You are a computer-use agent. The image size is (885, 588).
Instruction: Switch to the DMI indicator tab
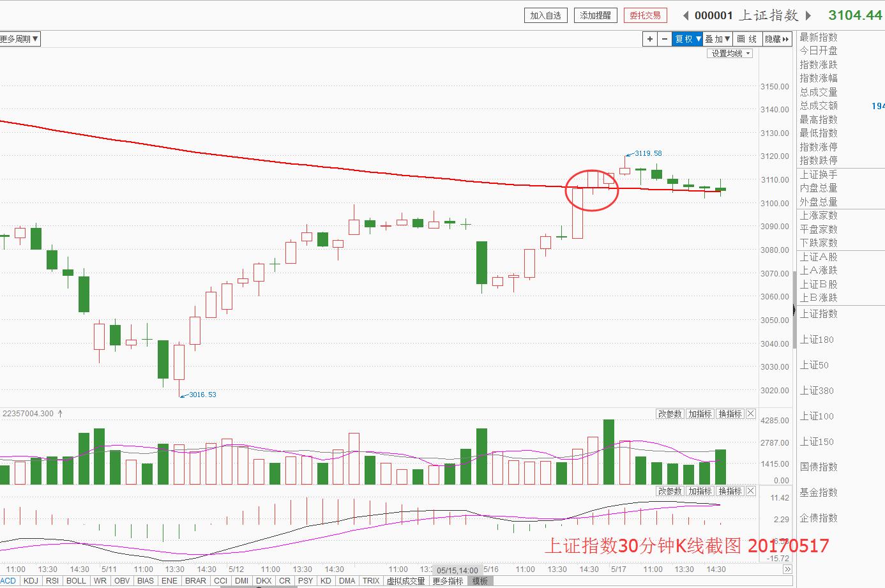click(x=242, y=581)
